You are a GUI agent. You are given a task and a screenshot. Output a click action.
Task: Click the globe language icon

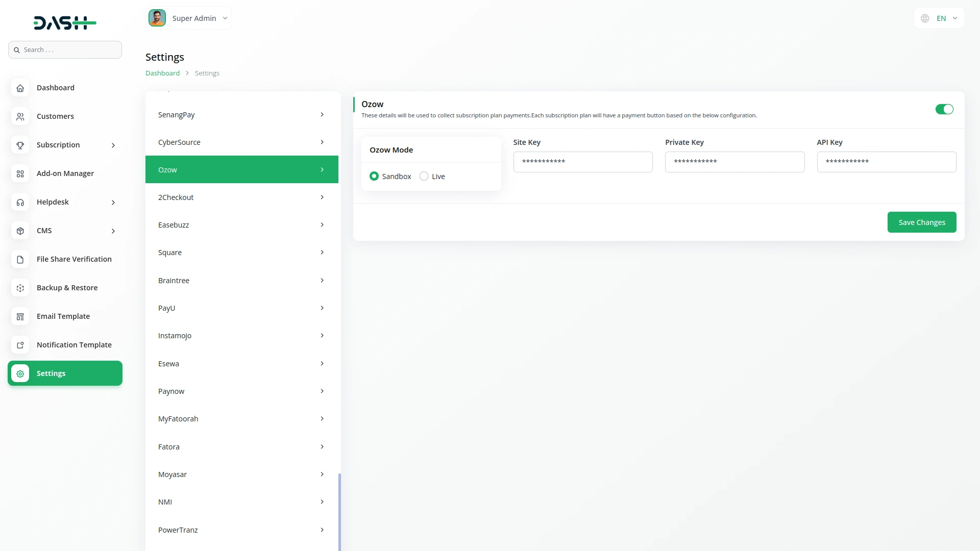pos(924,18)
